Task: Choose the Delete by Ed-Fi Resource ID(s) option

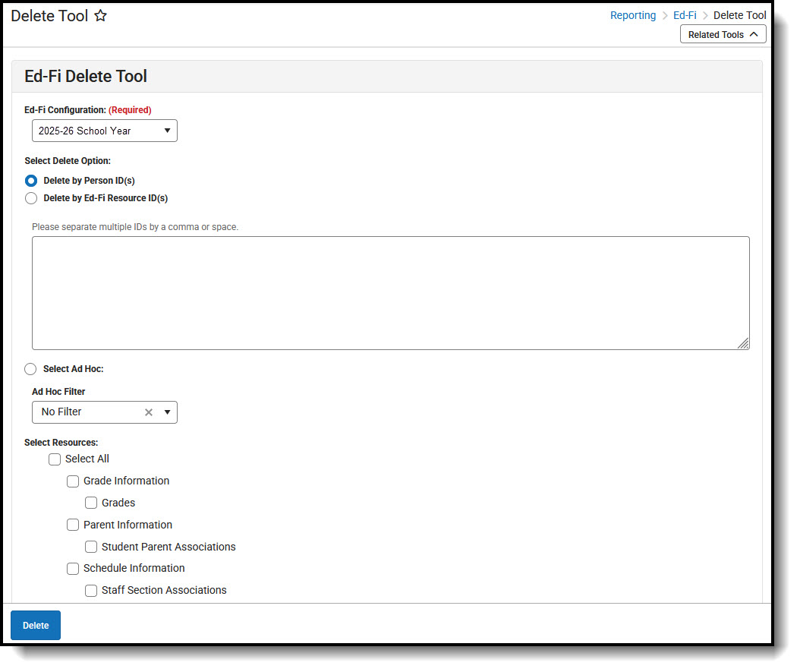Action: point(31,198)
